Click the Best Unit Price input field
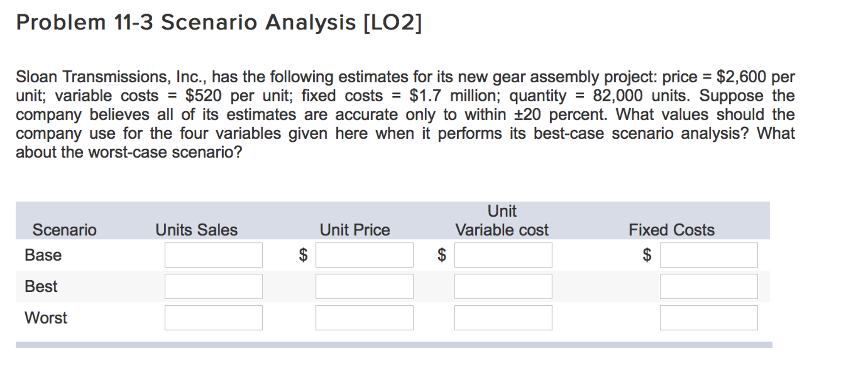The height and width of the screenshot is (380, 868). (364, 287)
